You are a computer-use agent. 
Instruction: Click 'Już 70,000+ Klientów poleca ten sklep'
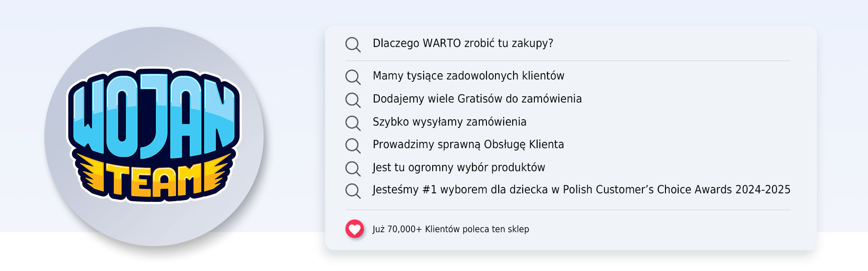pos(450,229)
